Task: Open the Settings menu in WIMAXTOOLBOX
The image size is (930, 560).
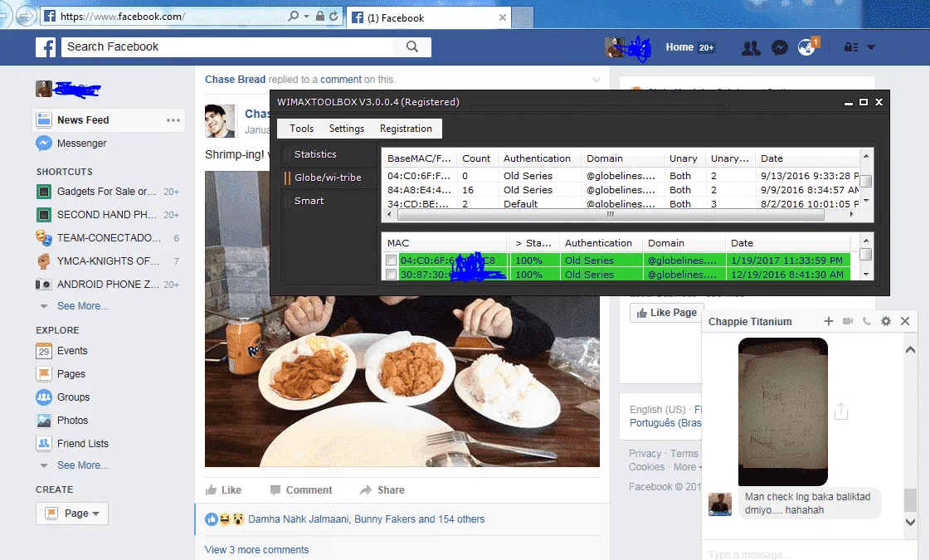Action: coord(347,129)
